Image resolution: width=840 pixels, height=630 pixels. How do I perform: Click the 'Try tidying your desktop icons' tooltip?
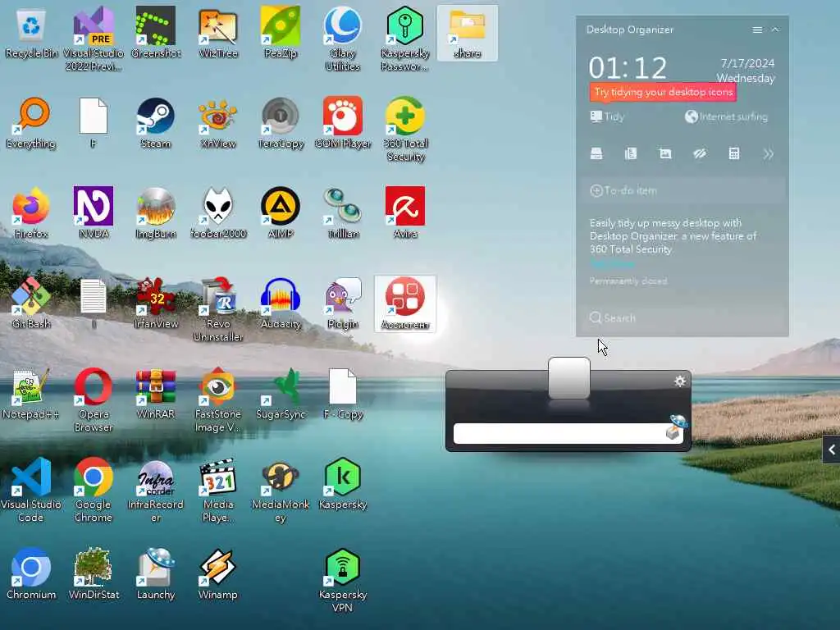pyautogui.click(x=663, y=92)
